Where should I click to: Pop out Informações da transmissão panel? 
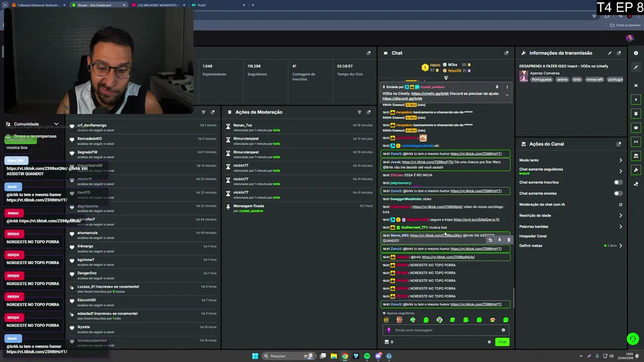click(x=619, y=53)
